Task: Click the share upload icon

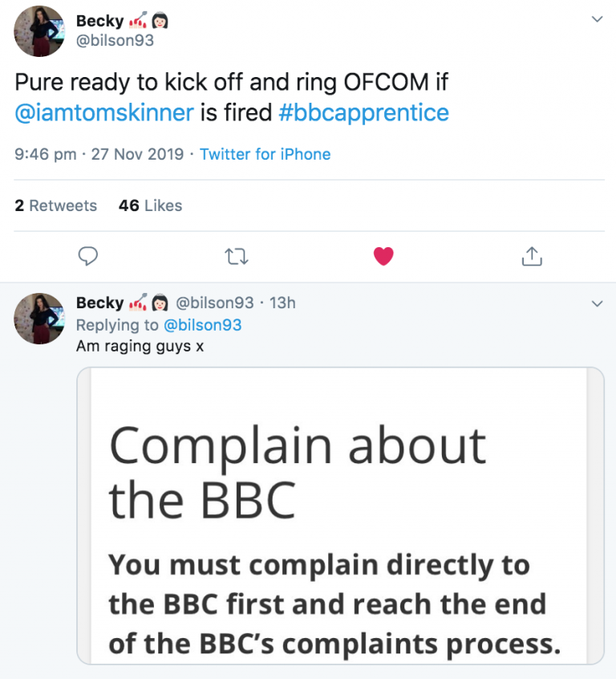Action: [x=532, y=256]
